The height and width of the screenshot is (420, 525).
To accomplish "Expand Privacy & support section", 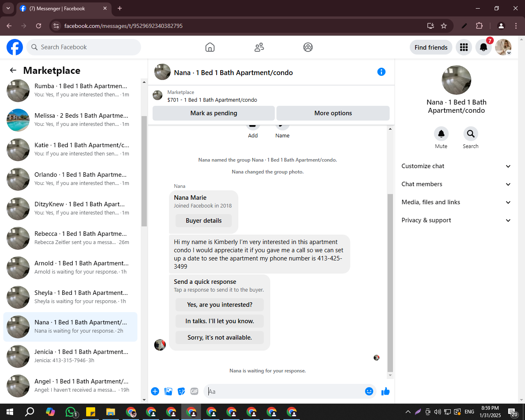I will tap(457, 220).
